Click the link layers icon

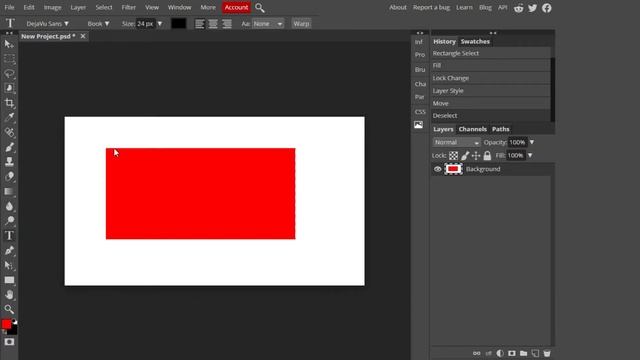click(476, 353)
